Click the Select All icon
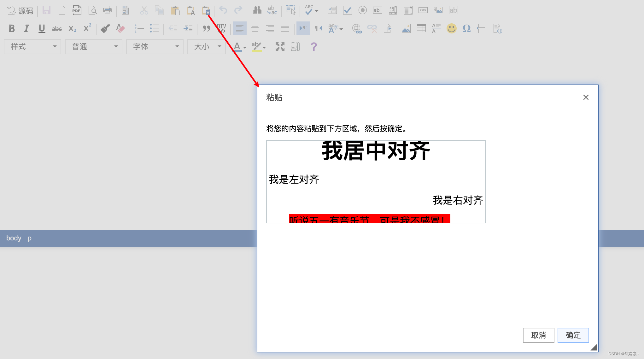The height and width of the screenshot is (359, 644). pos(290,10)
